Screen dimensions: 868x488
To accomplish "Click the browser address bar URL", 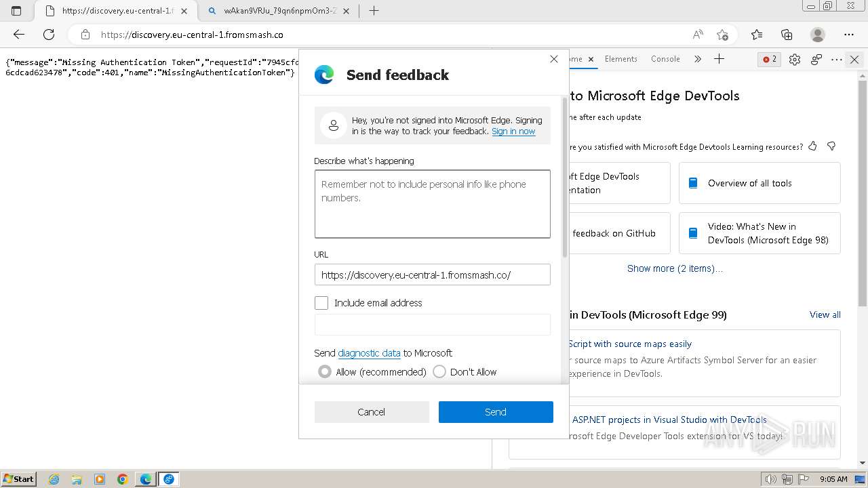I will click(x=192, y=35).
